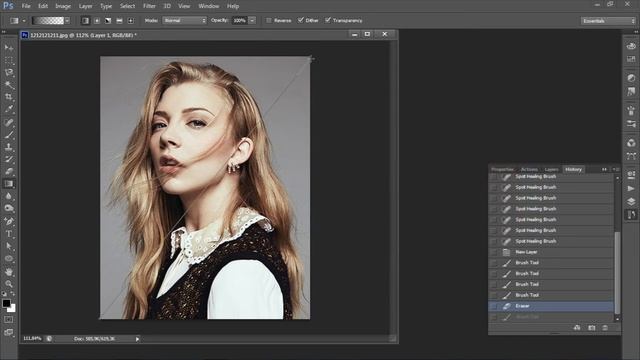Choose the Angle Gradient style
Viewport: 640px width, 360px height.
click(x=108, y=20)
